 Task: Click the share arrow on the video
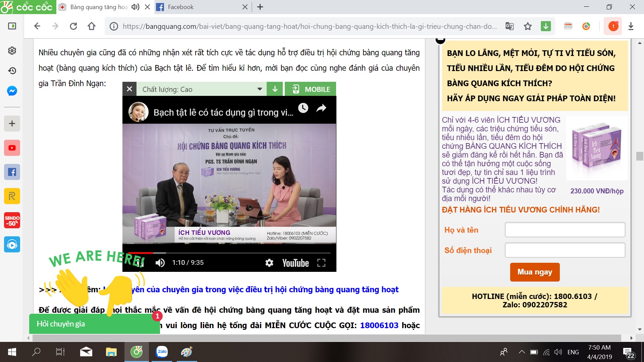(x=321, y=108)
